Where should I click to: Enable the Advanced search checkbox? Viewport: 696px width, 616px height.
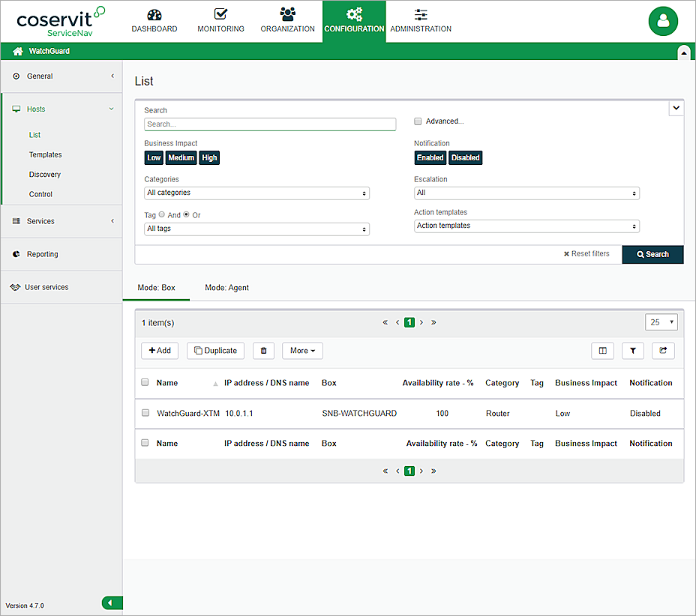(x=418, y=121)
